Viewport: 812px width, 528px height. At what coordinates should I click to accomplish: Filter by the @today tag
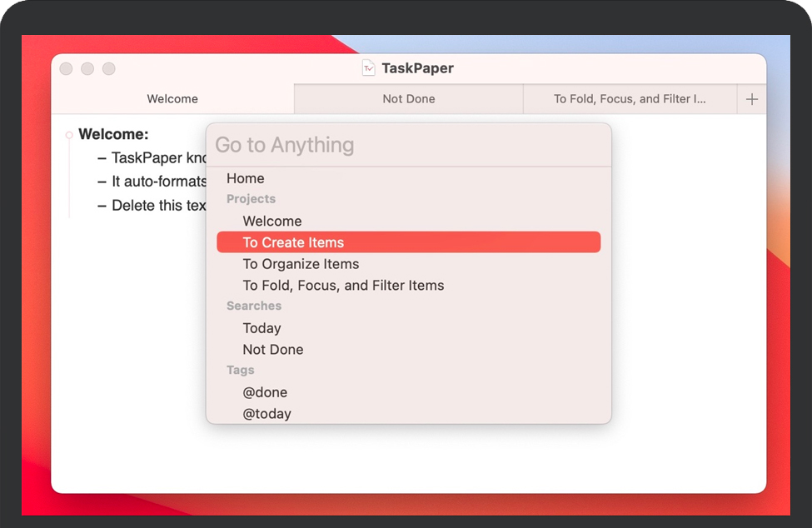pyautogui.click(x=267, y=414)
